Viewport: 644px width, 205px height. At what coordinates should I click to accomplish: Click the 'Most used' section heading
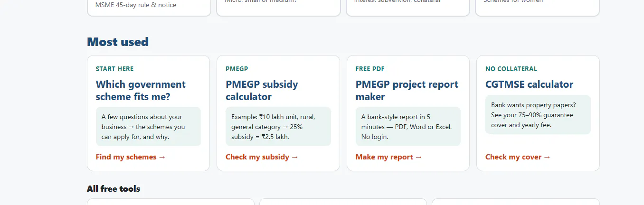(x=118, y=42)
